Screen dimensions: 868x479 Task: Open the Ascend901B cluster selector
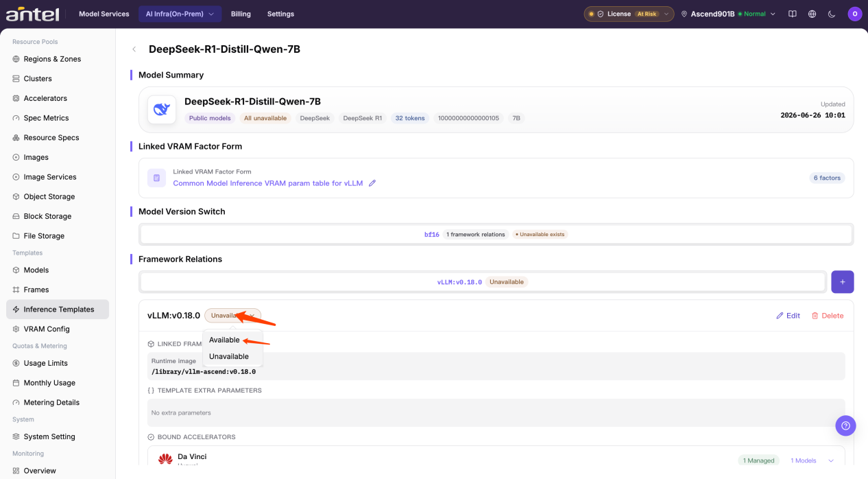(x=728, y=14)
